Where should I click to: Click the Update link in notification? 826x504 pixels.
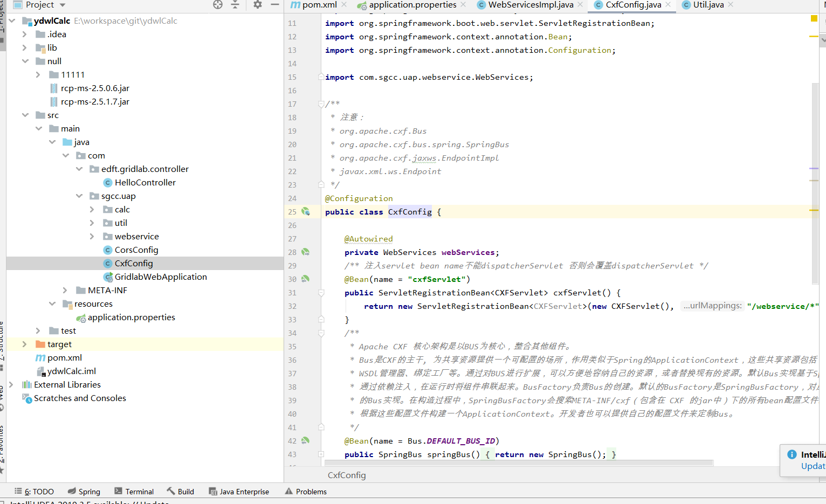point(813,466)
